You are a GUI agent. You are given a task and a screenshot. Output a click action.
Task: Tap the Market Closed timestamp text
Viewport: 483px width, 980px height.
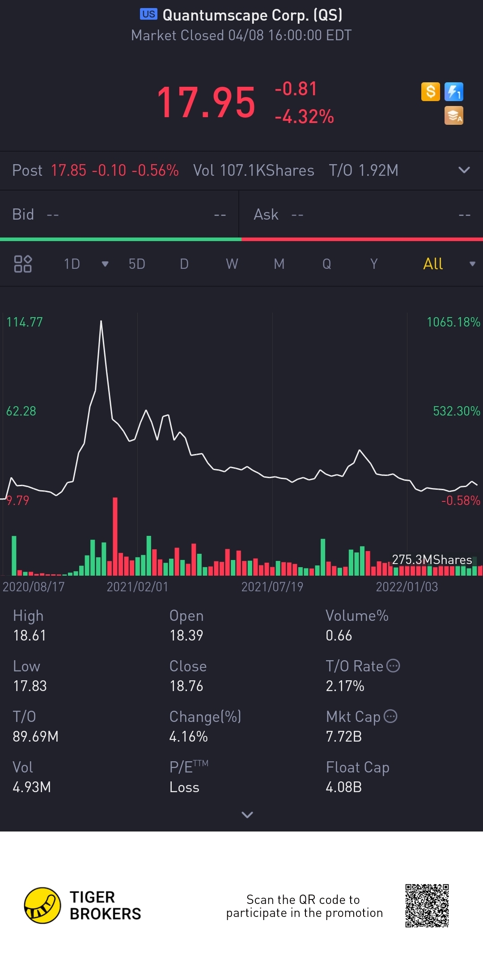[x=241, y=35]
